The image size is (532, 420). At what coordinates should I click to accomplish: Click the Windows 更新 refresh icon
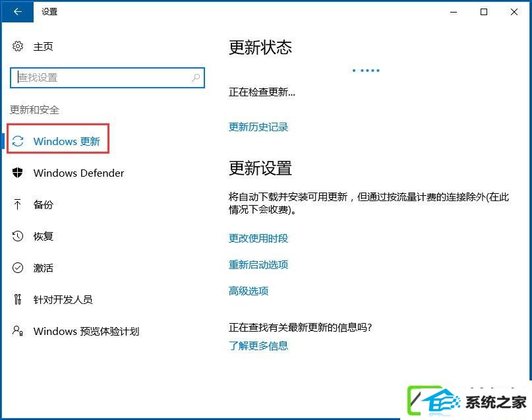(x=18, y=141)
